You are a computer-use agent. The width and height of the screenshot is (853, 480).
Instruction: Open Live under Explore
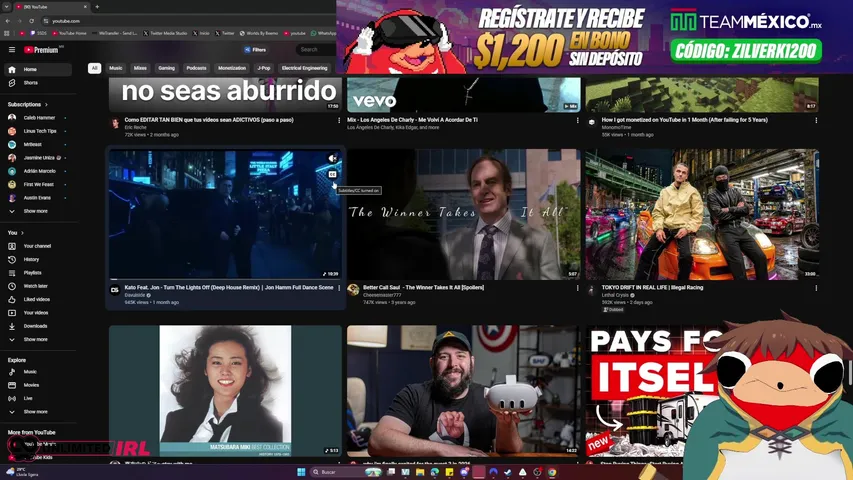38,398
